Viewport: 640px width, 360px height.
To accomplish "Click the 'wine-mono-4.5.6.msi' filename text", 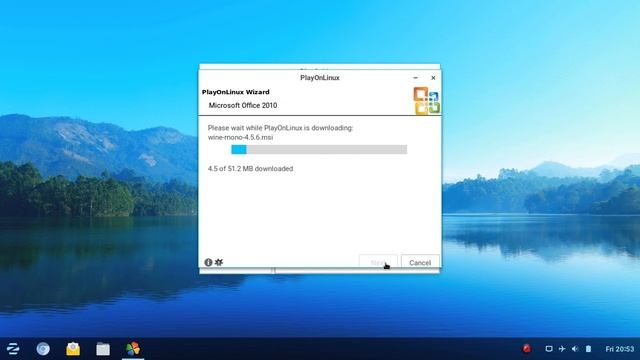I will 240,137.
